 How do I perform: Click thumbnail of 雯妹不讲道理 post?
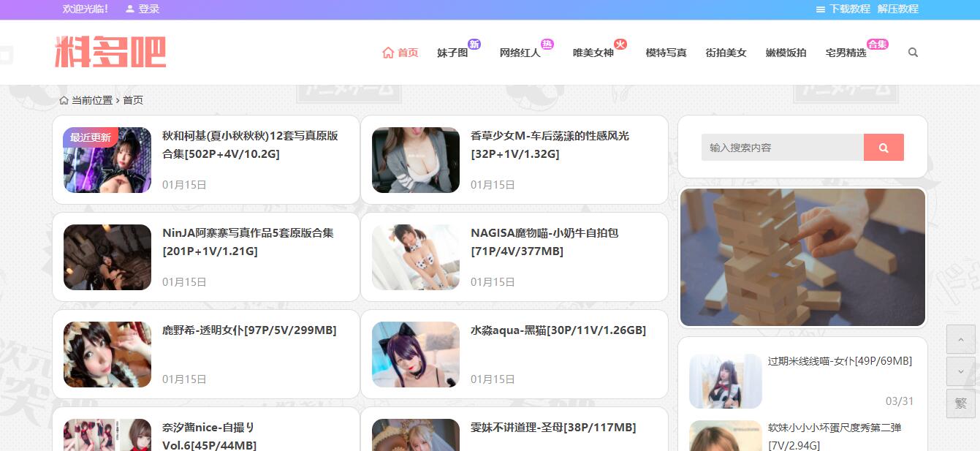tap(416, 435)
